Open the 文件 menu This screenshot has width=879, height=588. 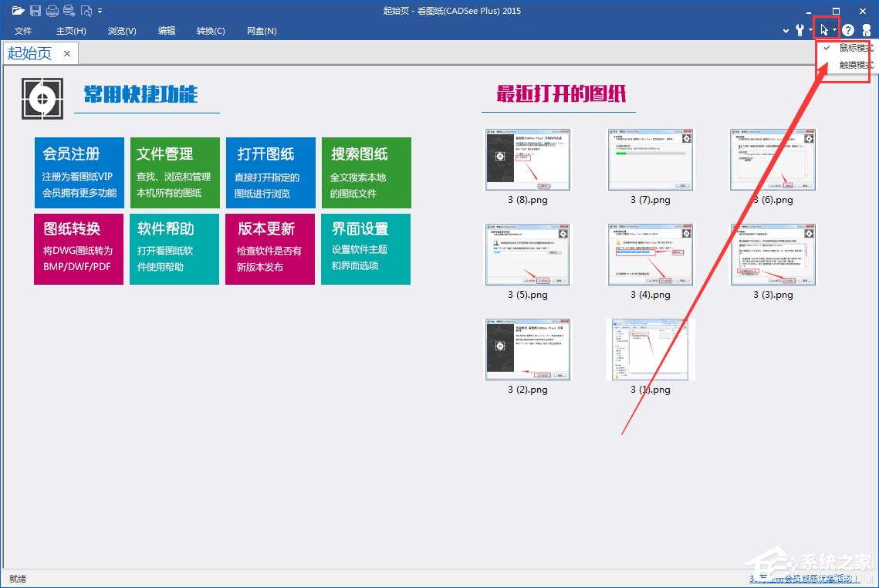click(23, 31)
